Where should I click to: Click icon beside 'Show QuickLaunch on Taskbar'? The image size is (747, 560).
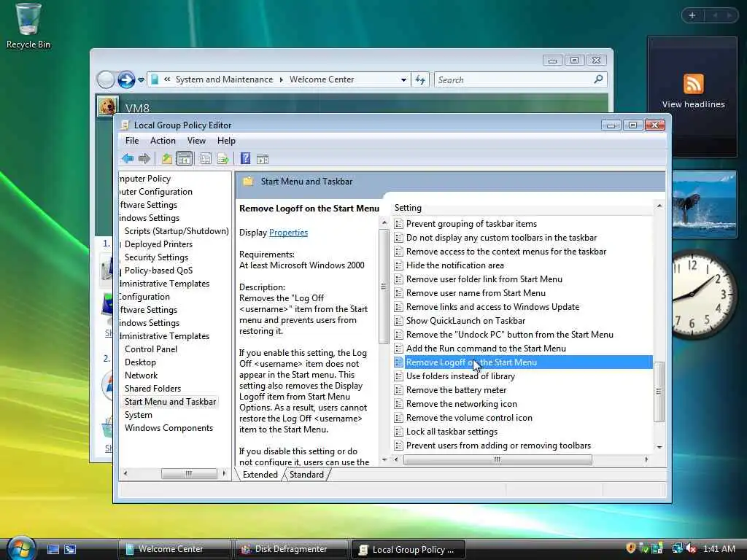(x=399, y=321)
